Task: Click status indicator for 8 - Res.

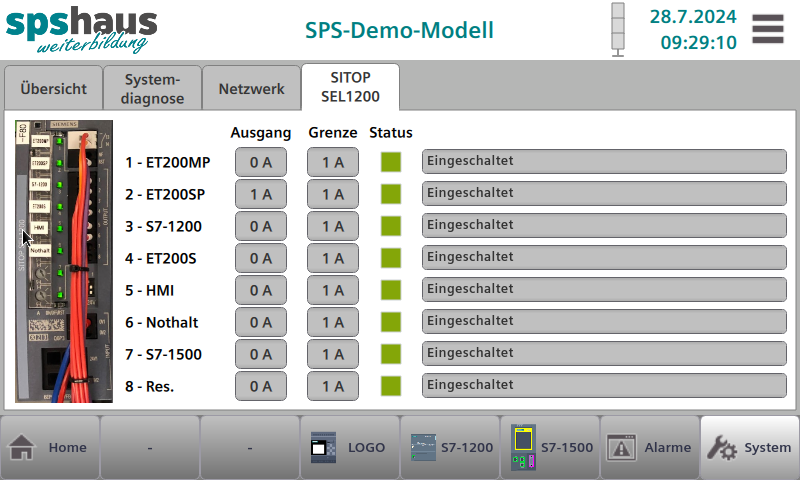Action: point(391,386)
